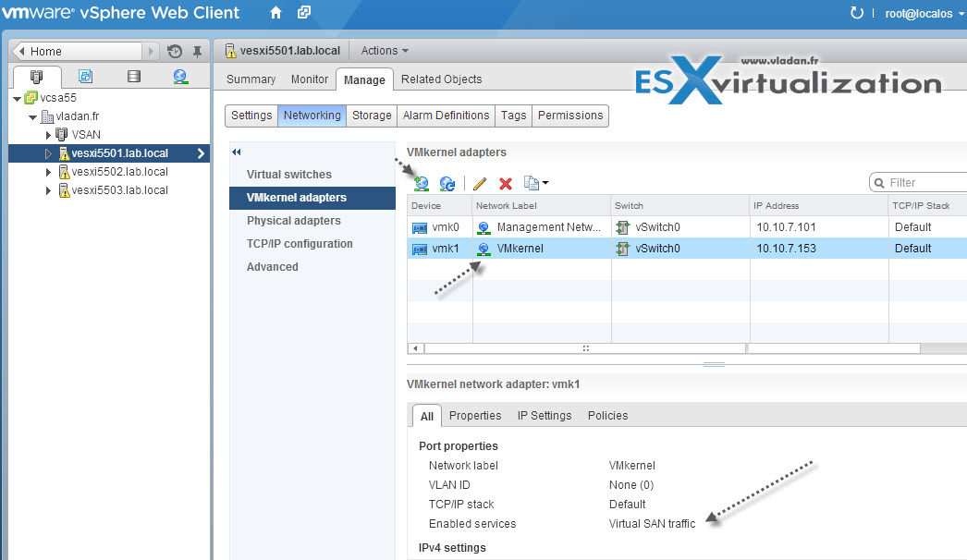Open the Alarm Definitions sub-tab
Image resolution: width=967 pixels, height=560 pixels.
[x=446, y=116]
